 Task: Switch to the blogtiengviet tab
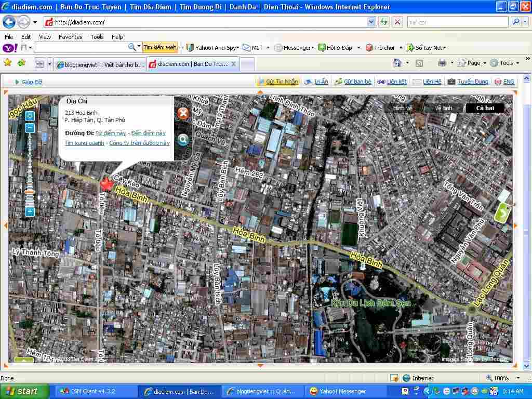click(x=100, y=64)
